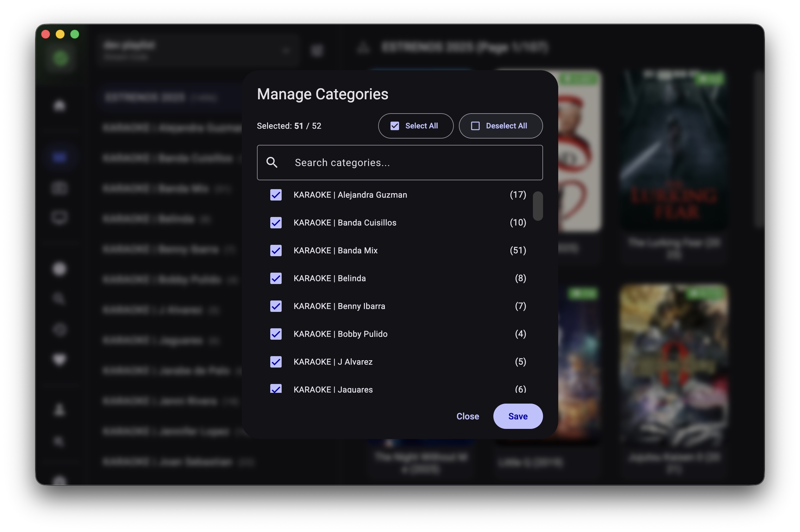Save the category selection
The width and height of the screenshot is (800, 532).
[517, 416]
